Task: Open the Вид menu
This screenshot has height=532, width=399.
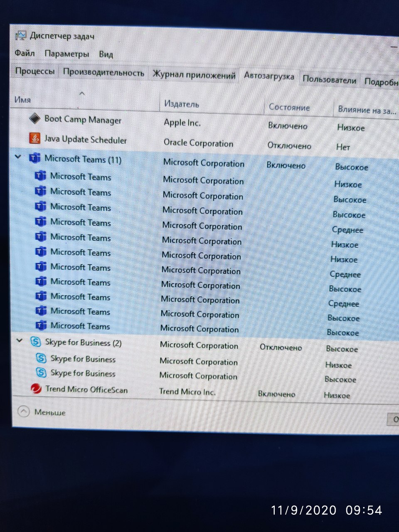Action: pos(106,54)
